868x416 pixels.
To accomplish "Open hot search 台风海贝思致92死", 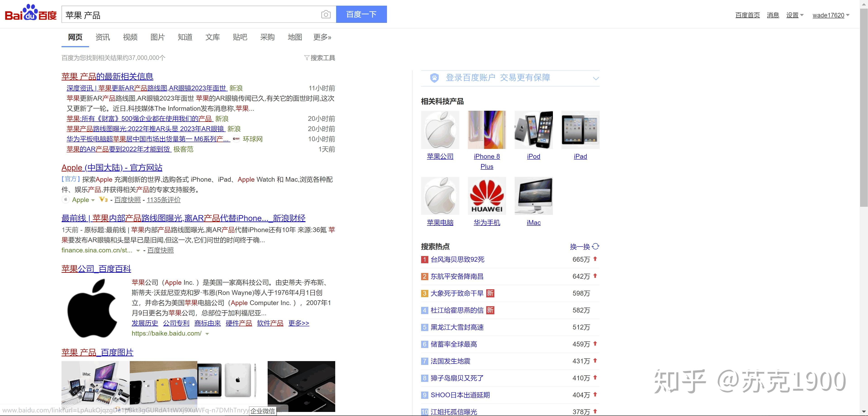I will coord(457,260).
